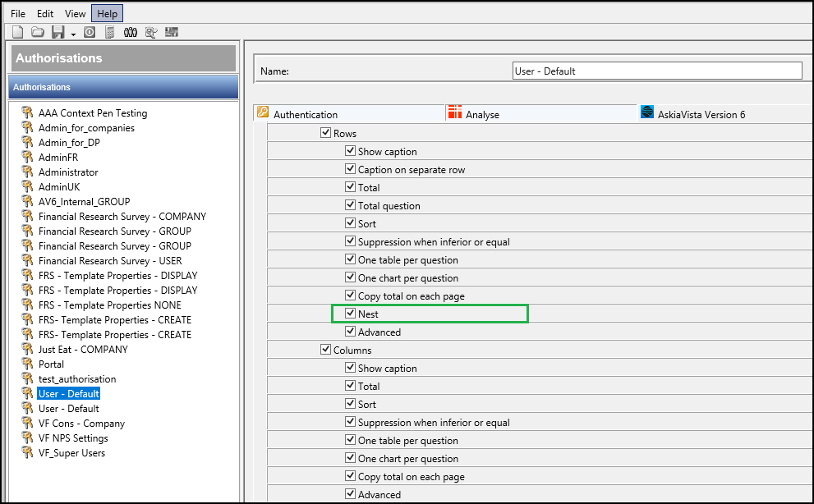Screen dimensions: 814x504
Task: Click key icon beside VF NPS Settings
Action: click(27, 438)
